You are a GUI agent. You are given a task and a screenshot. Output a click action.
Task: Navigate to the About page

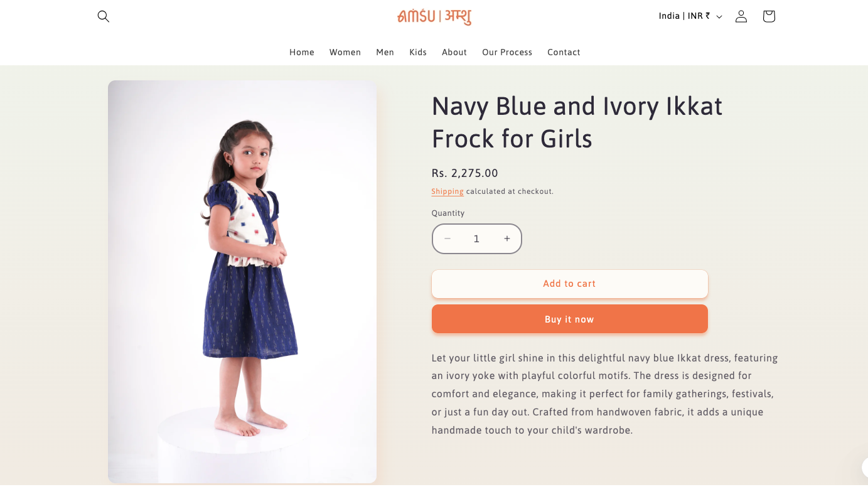click(x=454, y=52)
